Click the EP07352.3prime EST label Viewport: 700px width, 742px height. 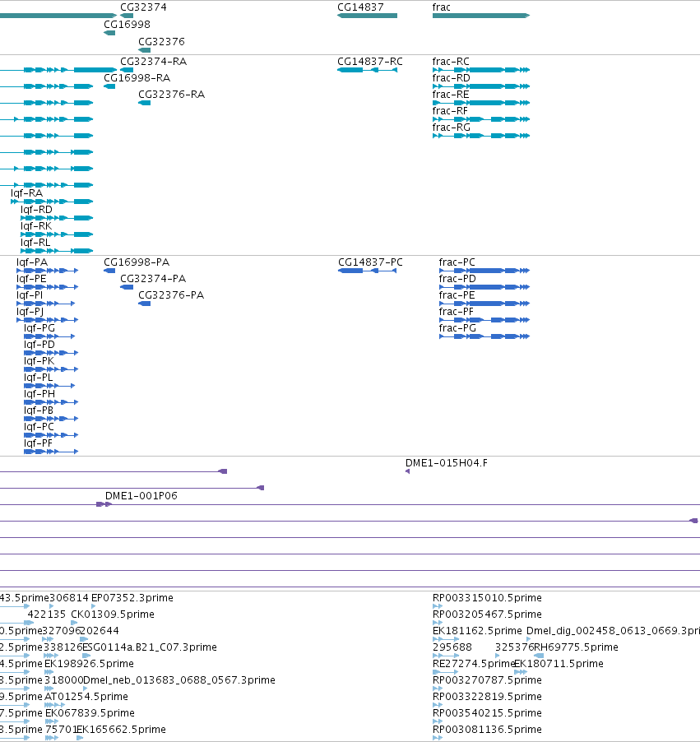tap(132, 598)
